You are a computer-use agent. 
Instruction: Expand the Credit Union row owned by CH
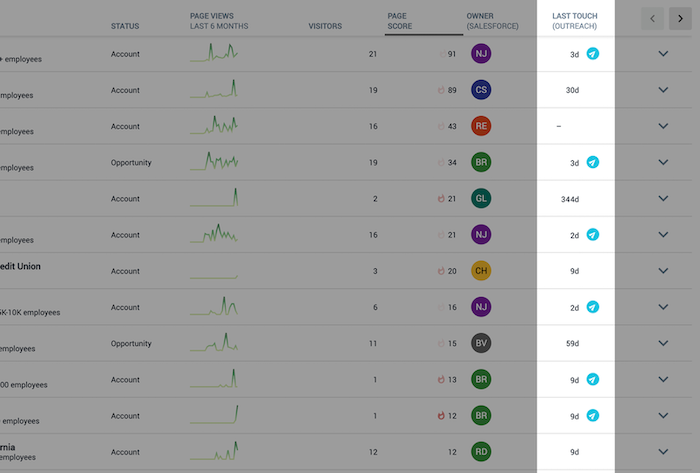tap(663, 270)
